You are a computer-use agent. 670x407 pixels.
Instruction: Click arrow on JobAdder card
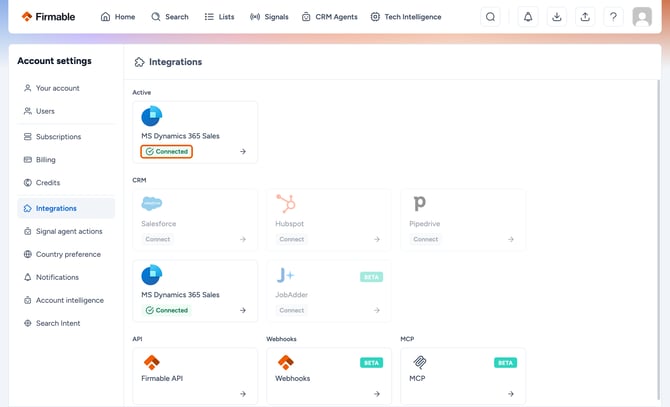(377, 310)
